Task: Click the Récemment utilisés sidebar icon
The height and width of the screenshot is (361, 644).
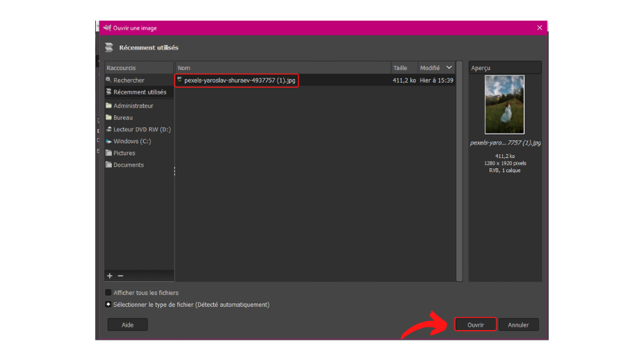Action: (108, 92)
